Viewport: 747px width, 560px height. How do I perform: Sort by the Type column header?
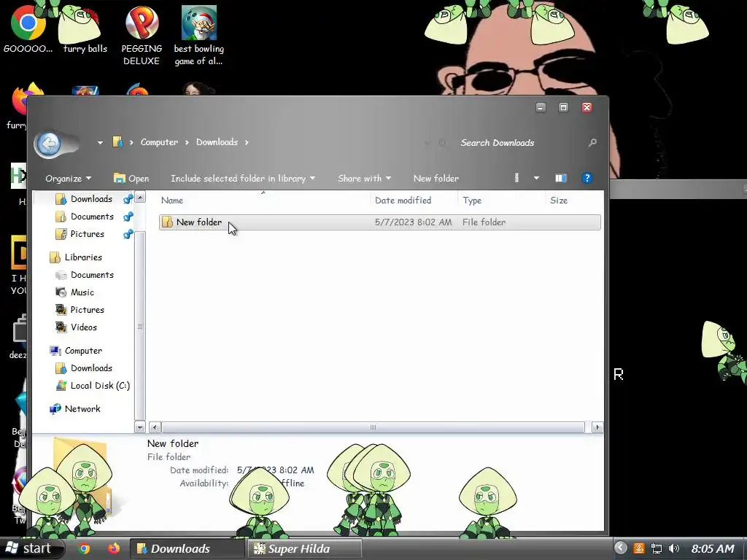pyautogui.click(x=472, y=201)
